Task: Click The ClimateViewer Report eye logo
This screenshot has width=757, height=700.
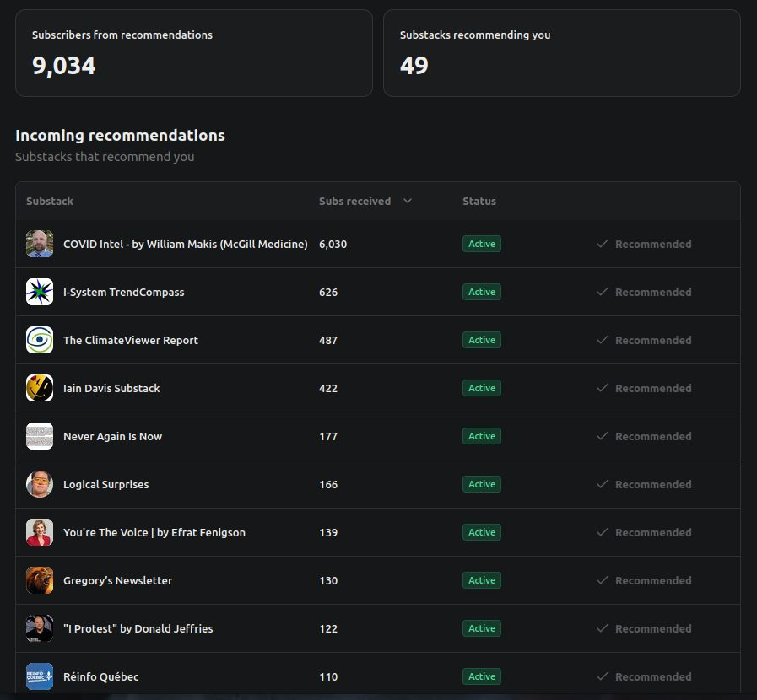Action: tap(40, 340)
